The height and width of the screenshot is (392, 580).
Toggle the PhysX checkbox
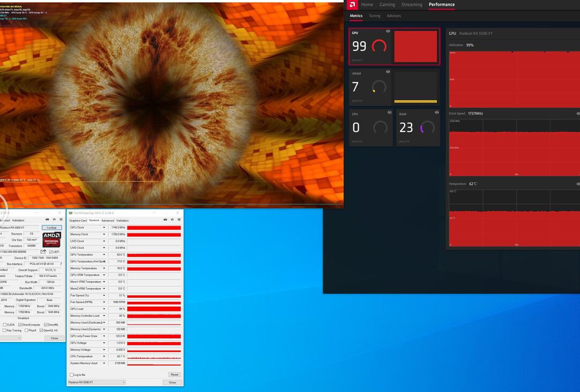[x=26, y=330]
